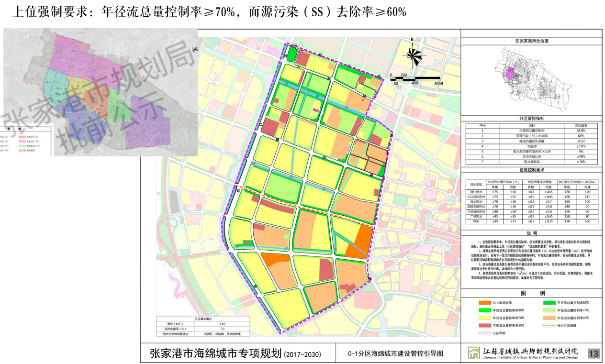The width and height of the screenshot is (605, 364).
Task: Click the 雨水利用替代城市供水比例 row label
Action: [532, 152]
